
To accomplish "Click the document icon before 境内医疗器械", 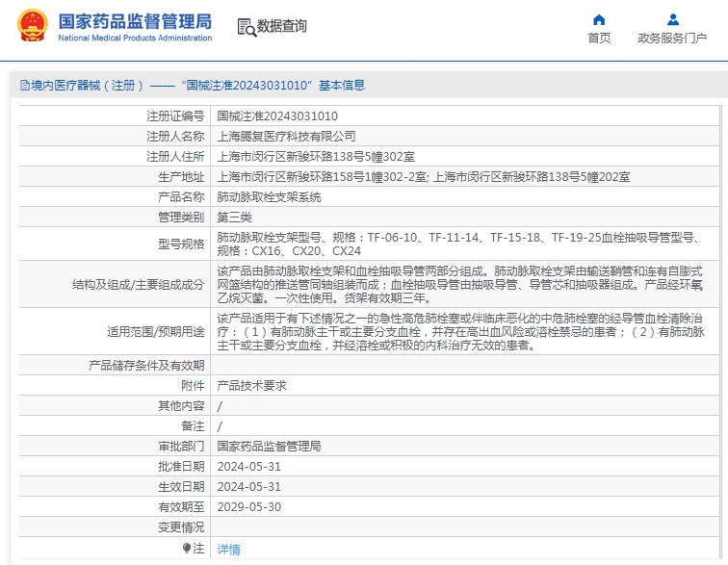I will (x=25, y=86).
